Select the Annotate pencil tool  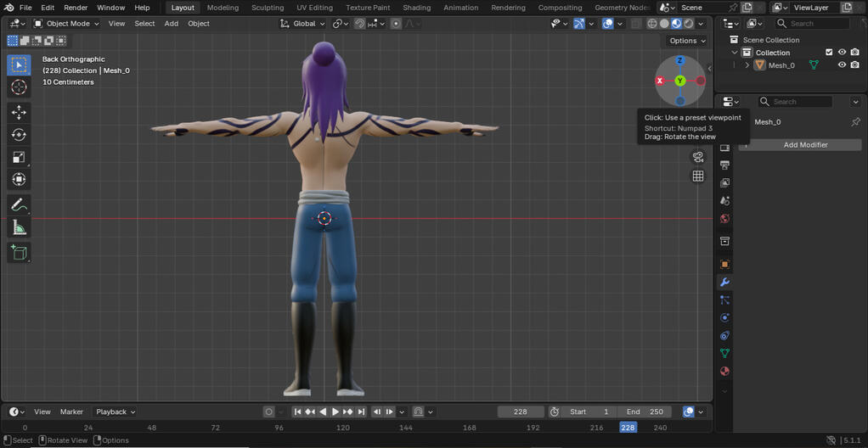coord(19,205)
